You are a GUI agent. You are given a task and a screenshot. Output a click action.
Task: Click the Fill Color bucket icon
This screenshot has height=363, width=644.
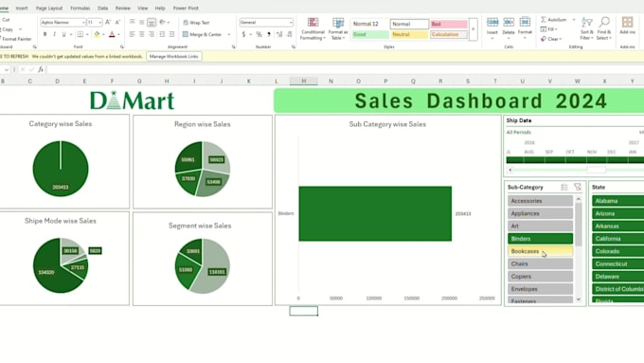(97, 34)
